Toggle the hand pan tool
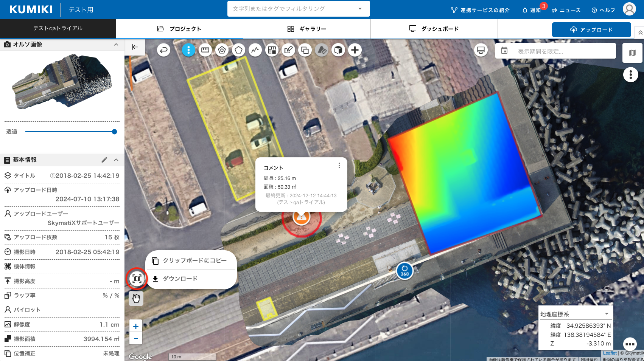Viewport: 644px width, 361px height. [136, 299]
